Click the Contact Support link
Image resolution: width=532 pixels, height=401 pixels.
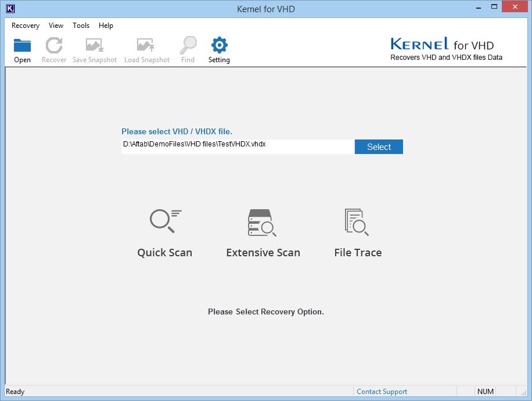(x=382, y=392)
